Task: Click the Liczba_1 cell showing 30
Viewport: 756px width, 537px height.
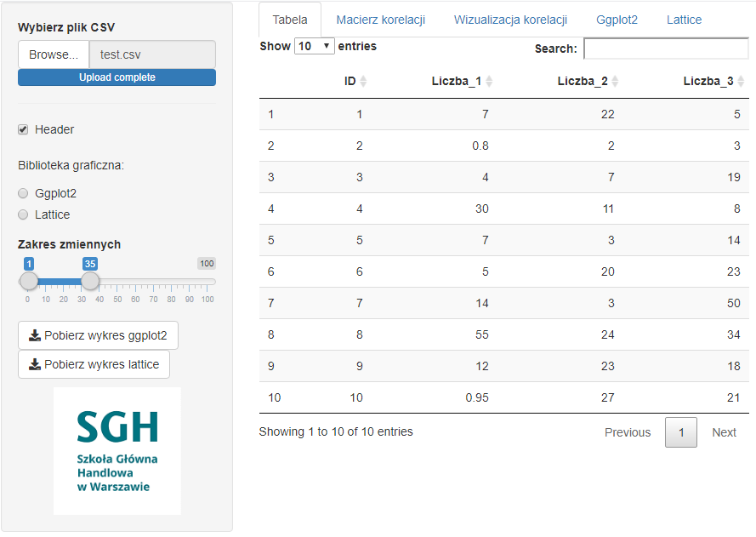Action: coord(482,209)
